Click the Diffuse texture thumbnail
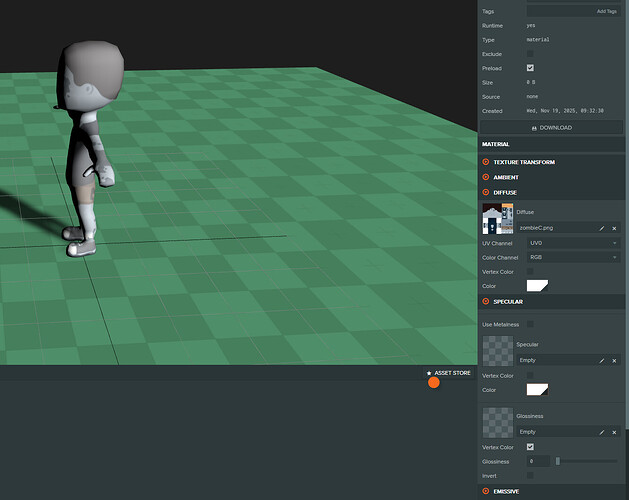629x500 pixels. click(497, 219)
